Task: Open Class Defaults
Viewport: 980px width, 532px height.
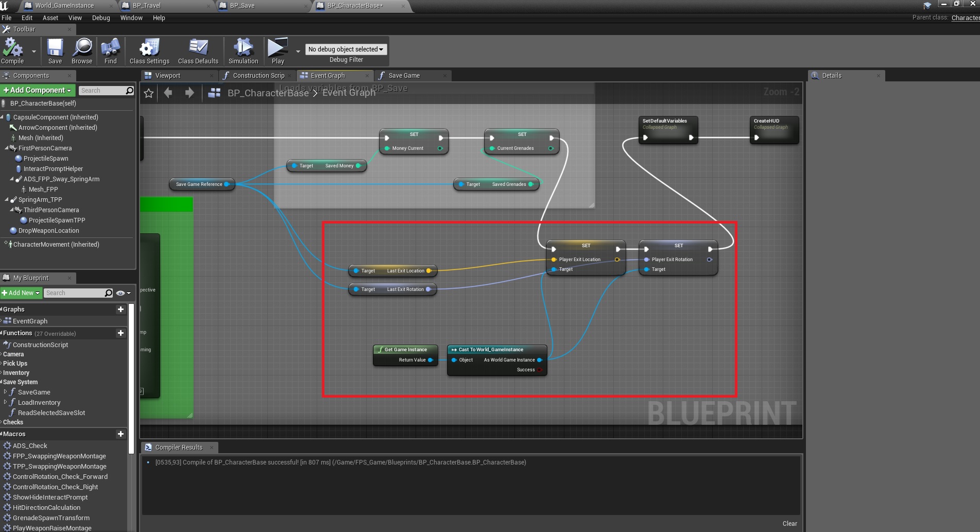Action: coord(198,50)
